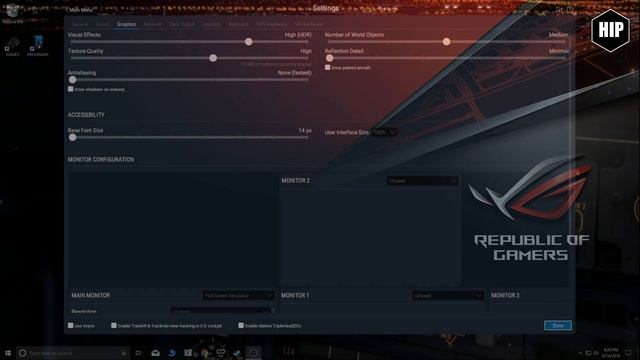Open the Main Monitor Full Screen Simulator dropdown
Screen dimensions: 640x360
pyautogui.click(x=238, y=295)
